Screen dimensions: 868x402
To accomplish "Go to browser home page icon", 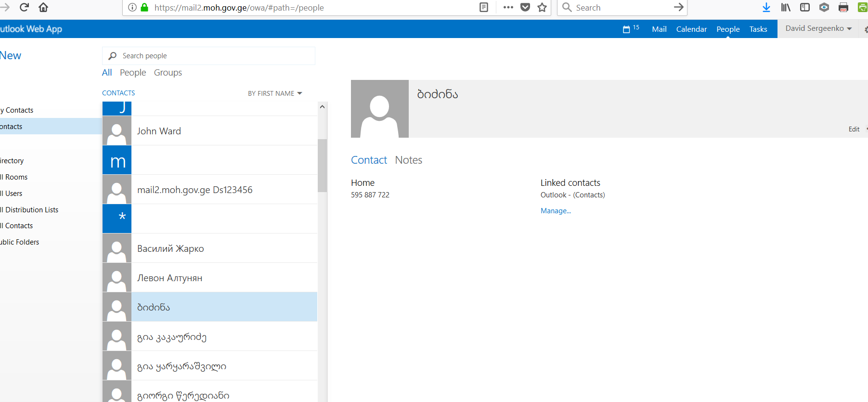I will click(x=43, y=7).
